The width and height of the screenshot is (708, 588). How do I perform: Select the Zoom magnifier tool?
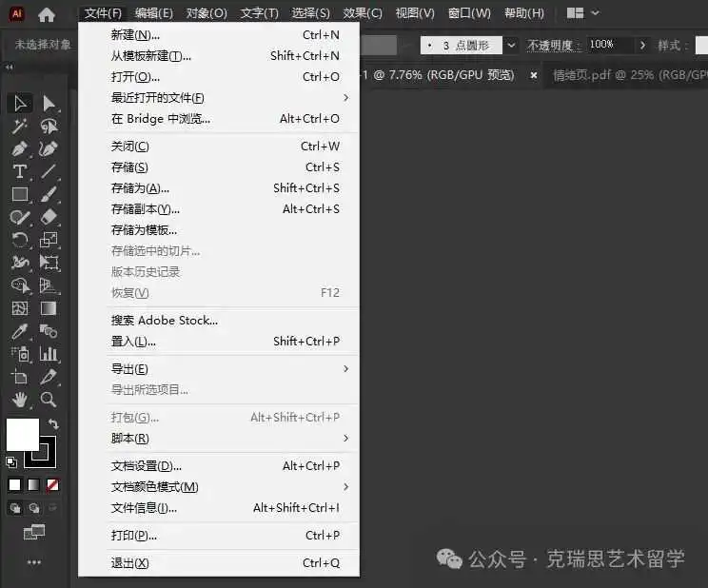point(49,400)
